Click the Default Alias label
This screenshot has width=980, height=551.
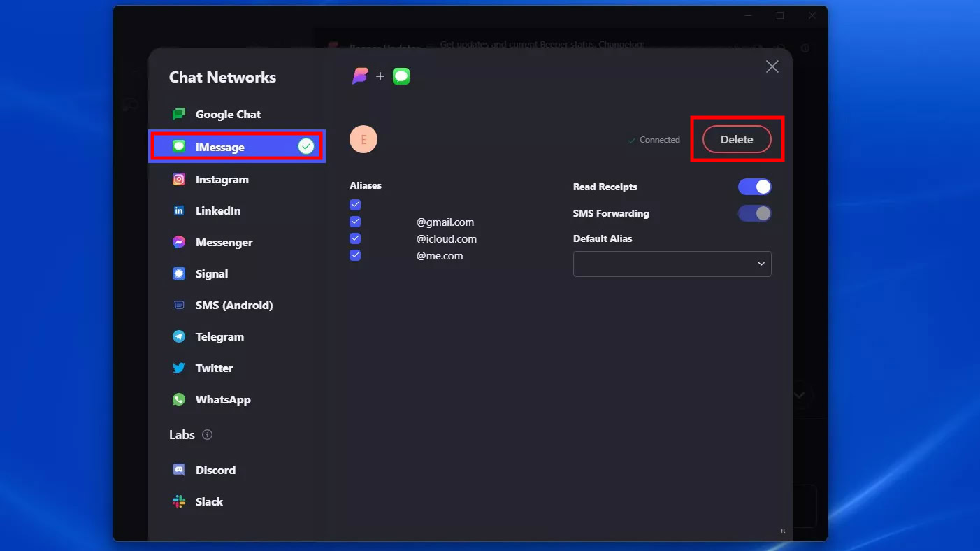(x=603, y=238)
